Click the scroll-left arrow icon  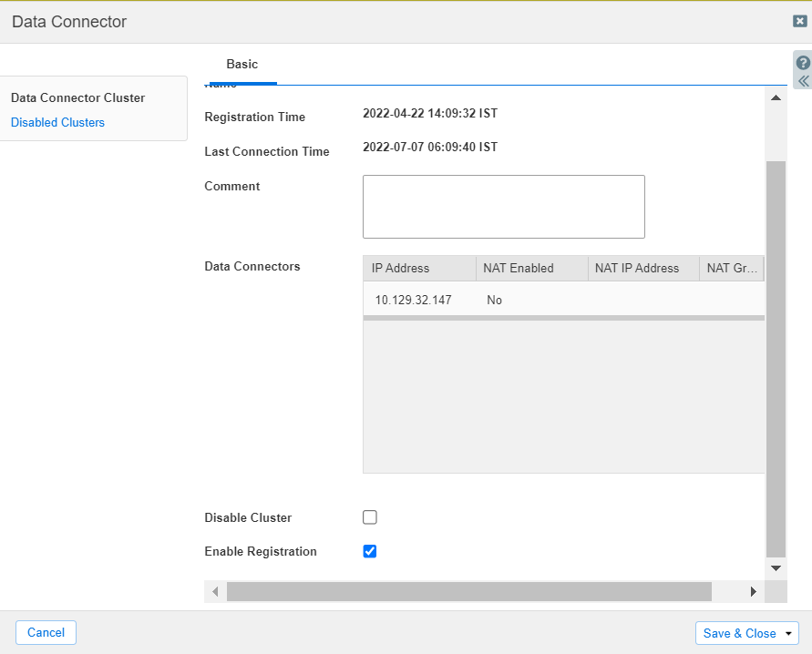214,590
